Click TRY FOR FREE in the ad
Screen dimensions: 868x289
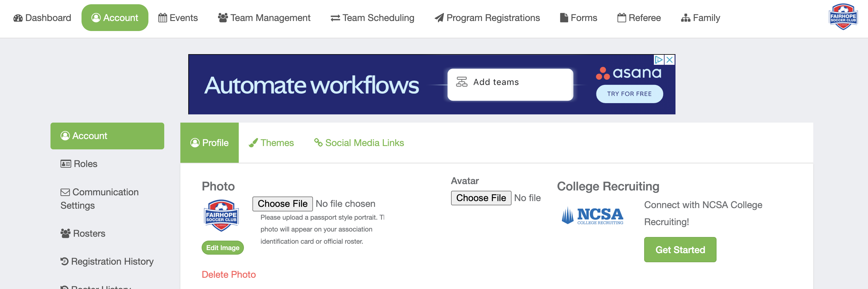[x=629, y=94]
